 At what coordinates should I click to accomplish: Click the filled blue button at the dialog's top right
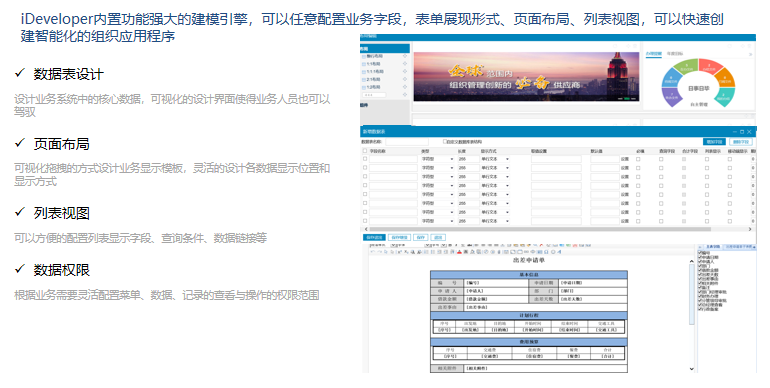[x=715, y=141]
